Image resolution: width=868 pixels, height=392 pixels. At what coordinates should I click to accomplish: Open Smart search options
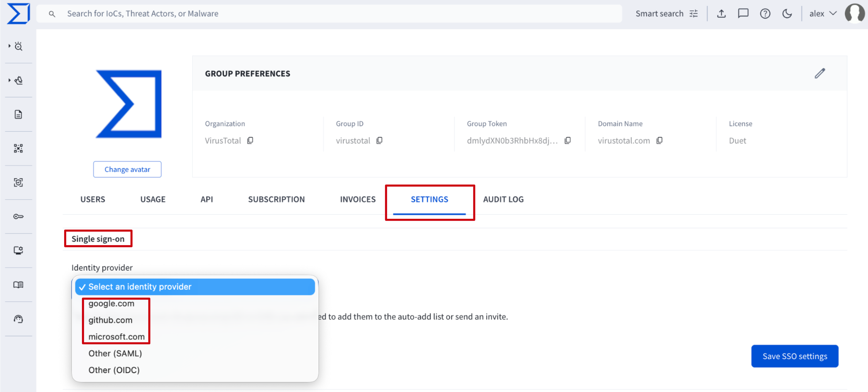tap(667, 14)
